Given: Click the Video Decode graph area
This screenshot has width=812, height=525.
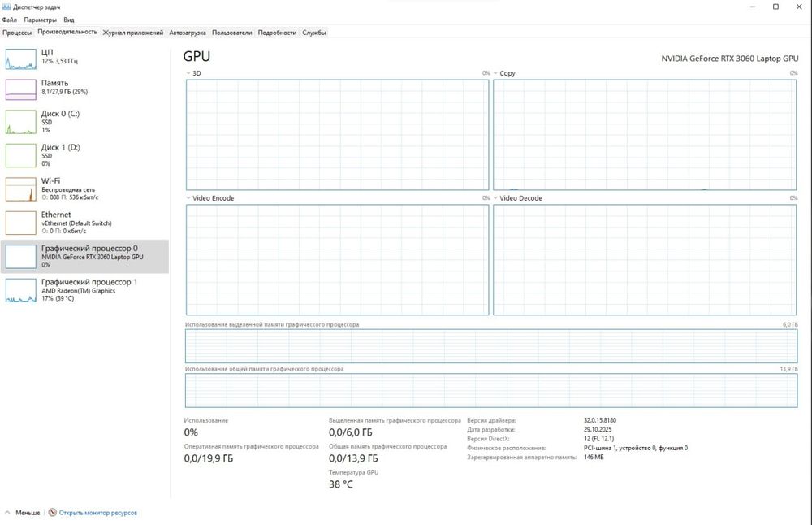Looking at the screenshot, I should (x=645, y=259).
